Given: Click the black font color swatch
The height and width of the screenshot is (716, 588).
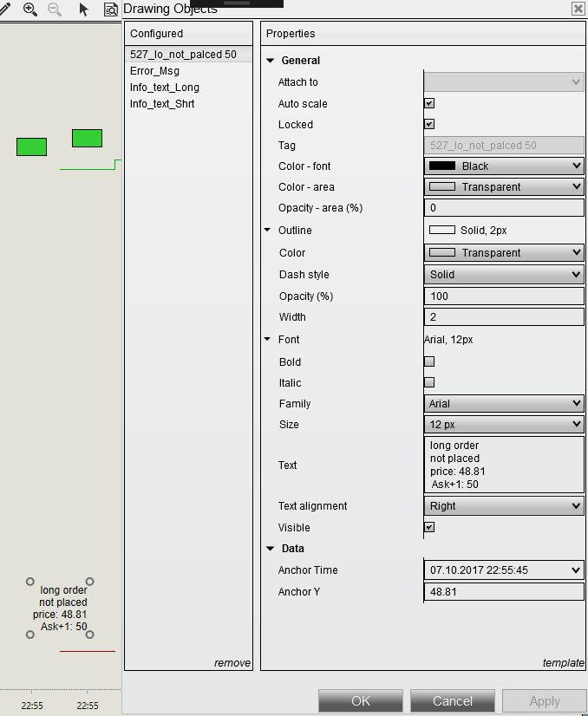Looking at the screenshot, I should tap(442, 166).
